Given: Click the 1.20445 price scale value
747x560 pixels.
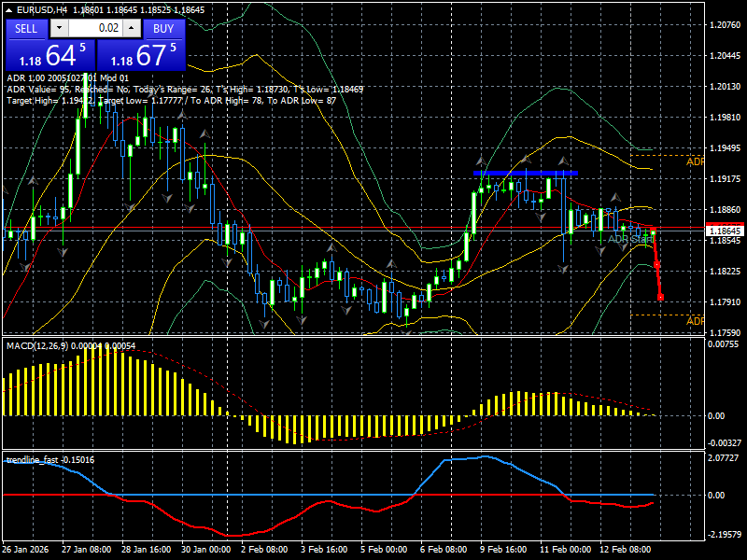Looking at the screenshot, I should [726, 56].
